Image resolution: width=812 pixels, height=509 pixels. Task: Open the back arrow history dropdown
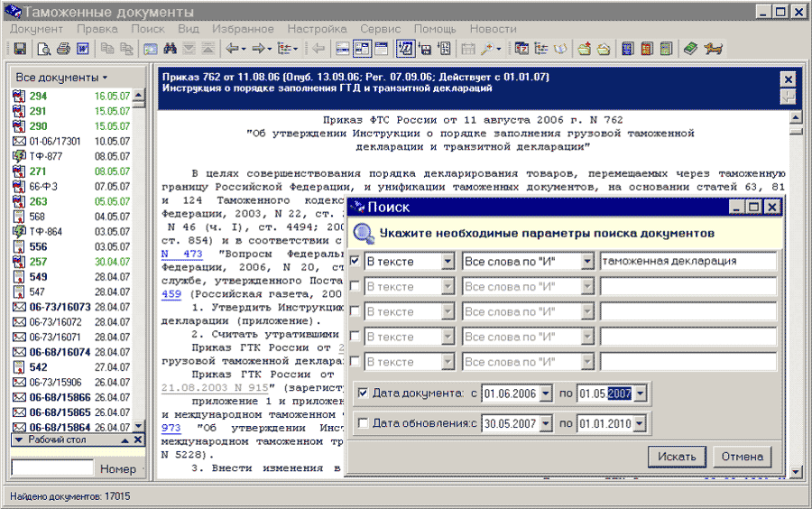(243, 50)
